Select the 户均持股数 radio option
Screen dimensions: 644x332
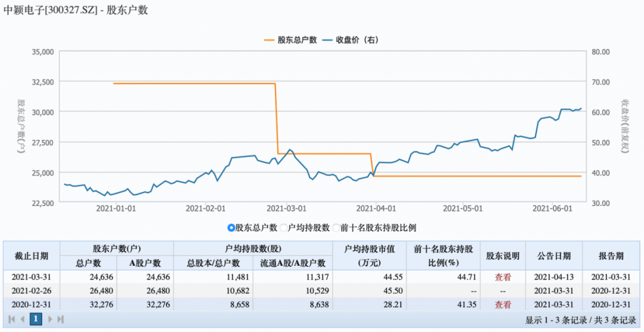click(x=284, y=228)
